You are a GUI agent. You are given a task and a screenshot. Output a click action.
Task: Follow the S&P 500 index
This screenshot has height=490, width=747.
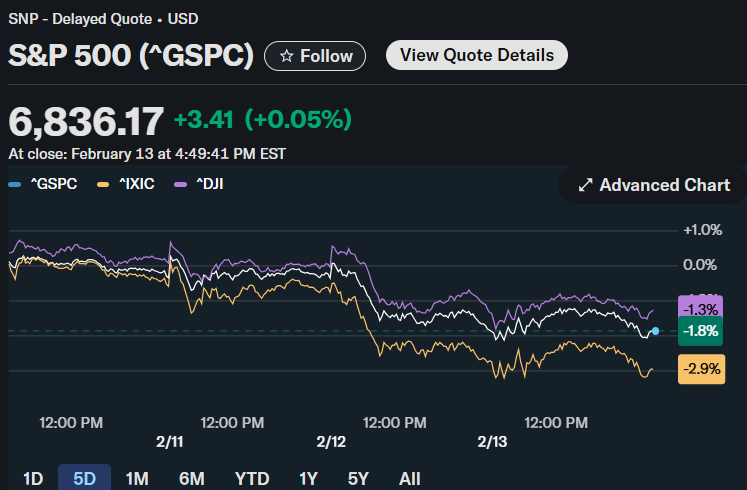coord(315,56)
